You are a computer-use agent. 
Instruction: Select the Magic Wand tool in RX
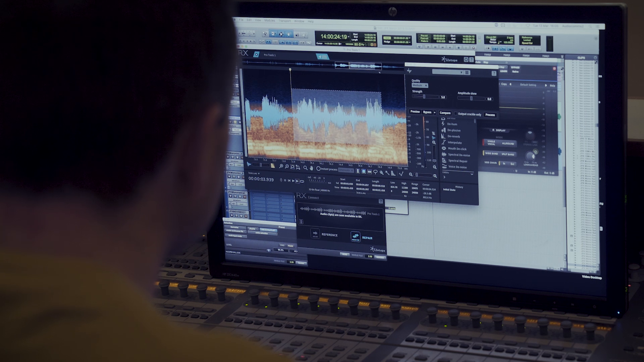pos(387,173)
